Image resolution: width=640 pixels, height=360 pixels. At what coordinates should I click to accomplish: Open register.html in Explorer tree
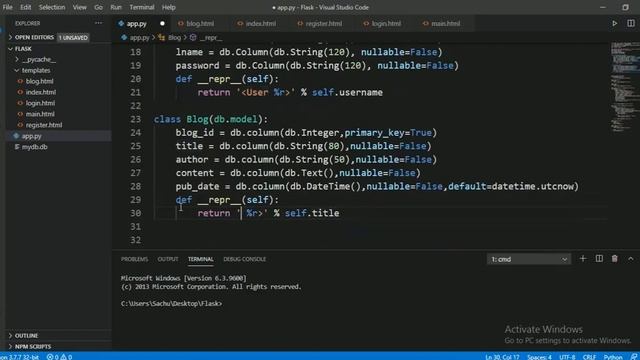click(44, 125)
